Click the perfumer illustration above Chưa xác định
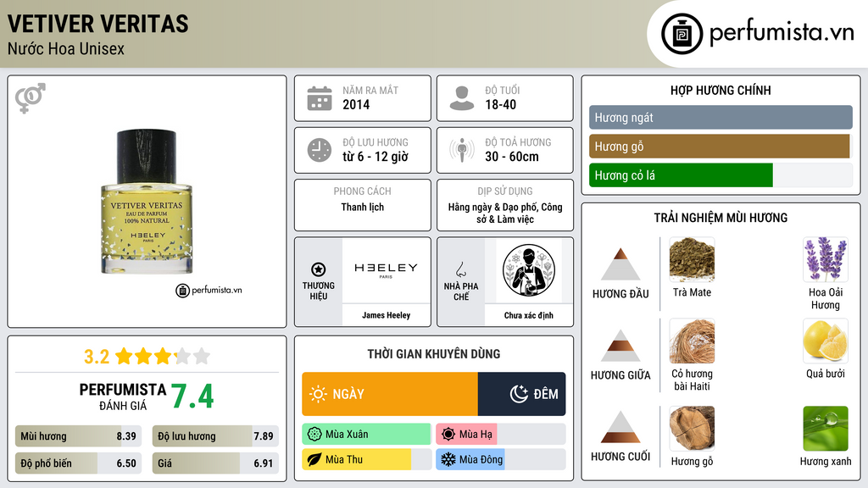Image resolution: width=868 pixels, height=488 pixels. point(529,270)
